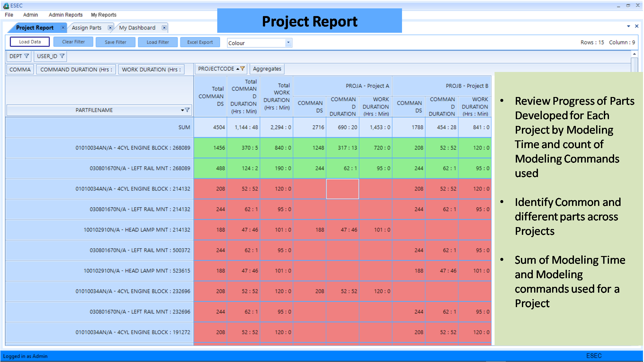
Task: Open the tab list dropdown arrow
Action: click(x=629, y=26)
